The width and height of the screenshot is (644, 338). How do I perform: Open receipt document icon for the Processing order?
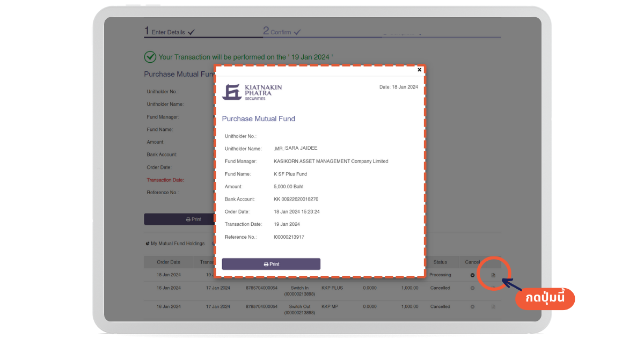[x=493, y=275]
